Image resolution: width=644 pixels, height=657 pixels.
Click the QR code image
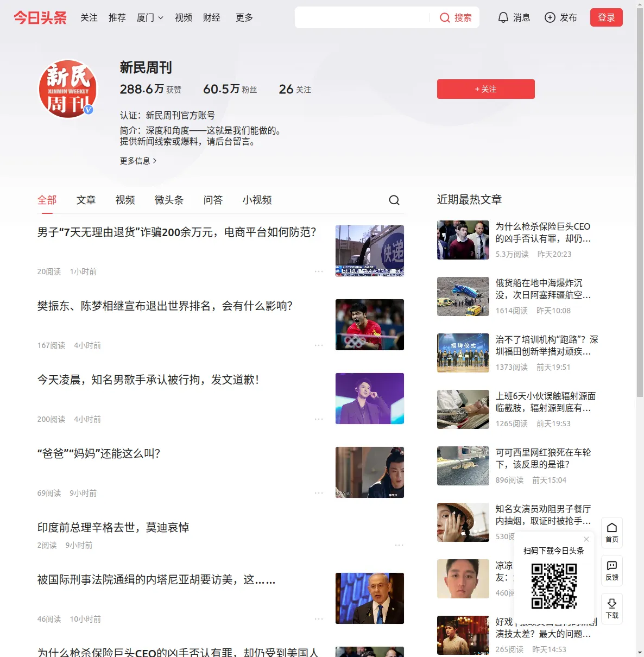tap(554, 586)
